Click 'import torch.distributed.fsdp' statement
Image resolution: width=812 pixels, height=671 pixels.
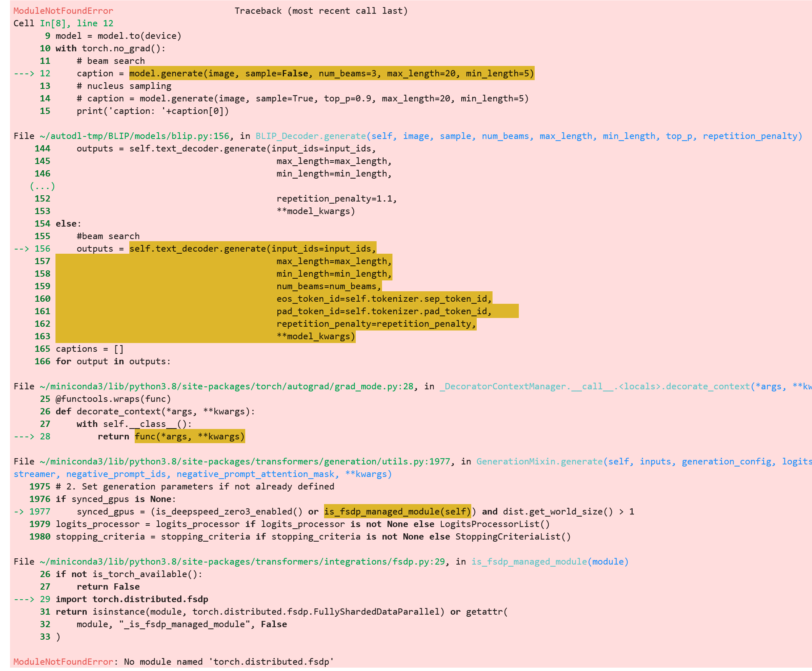[132, 599]
